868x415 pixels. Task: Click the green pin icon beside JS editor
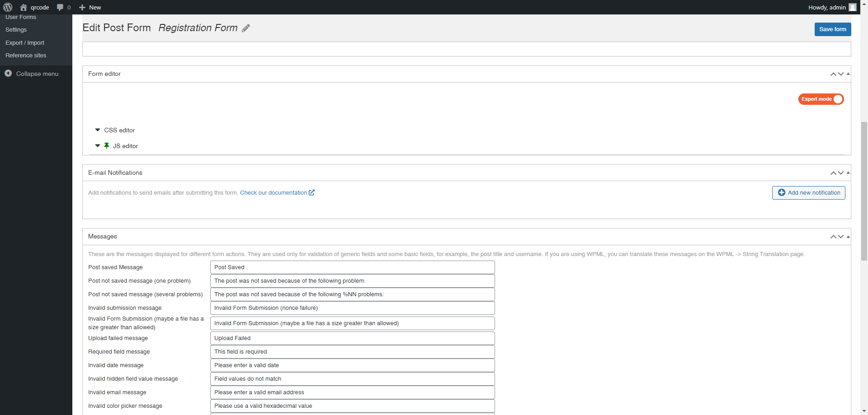(107, 145)
